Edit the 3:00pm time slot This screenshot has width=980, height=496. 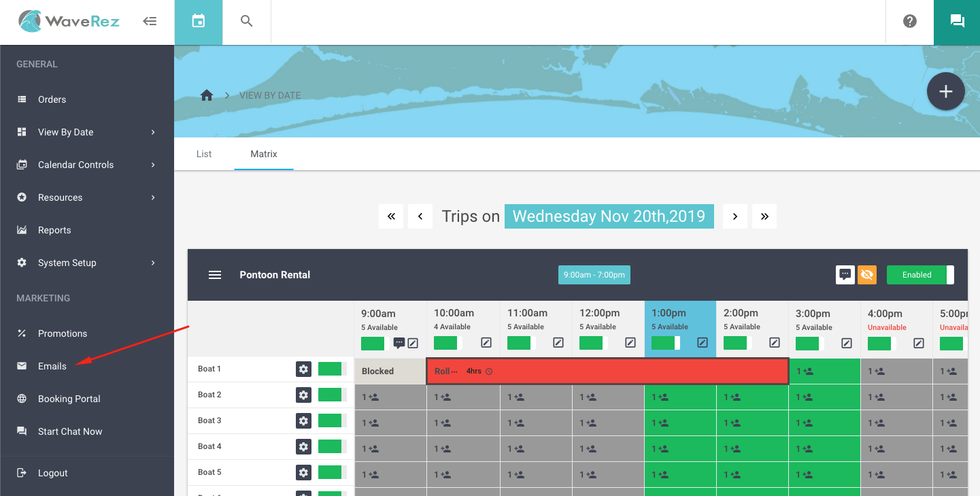point(847,343)
